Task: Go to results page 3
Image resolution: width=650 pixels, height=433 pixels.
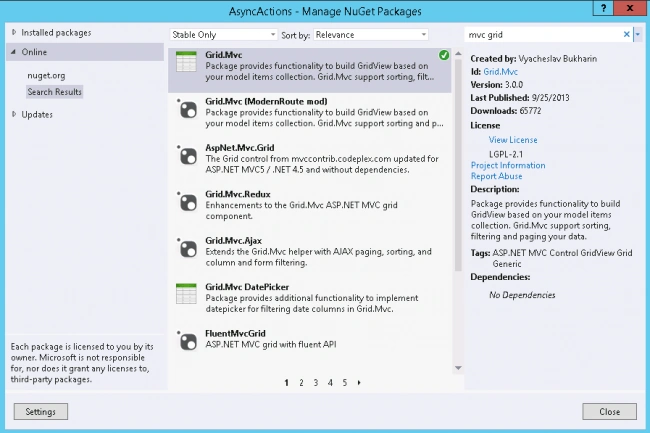Action: [x=316, y=383]
